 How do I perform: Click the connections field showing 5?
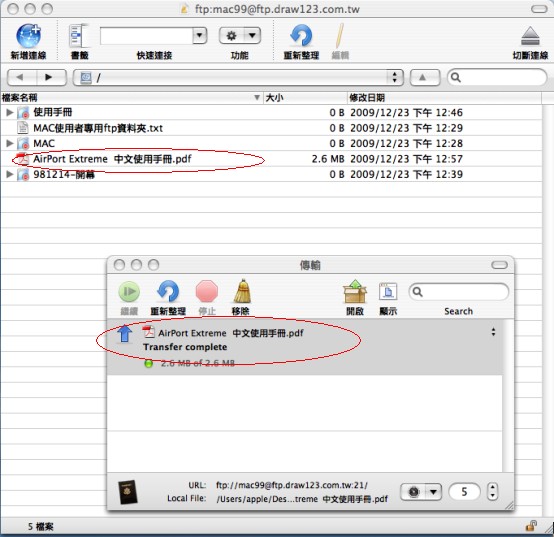point(464,492)
